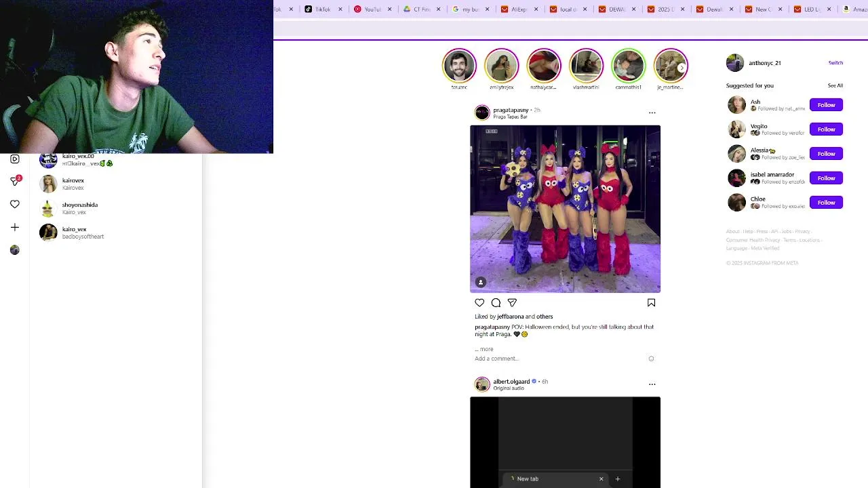Open Reels from the Instagram sidebar

click(15, 159)
